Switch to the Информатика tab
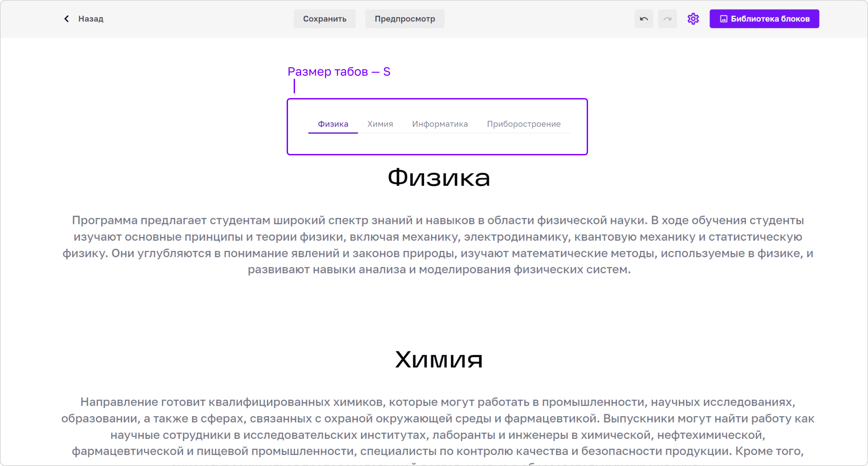 (x=440, y=124)
